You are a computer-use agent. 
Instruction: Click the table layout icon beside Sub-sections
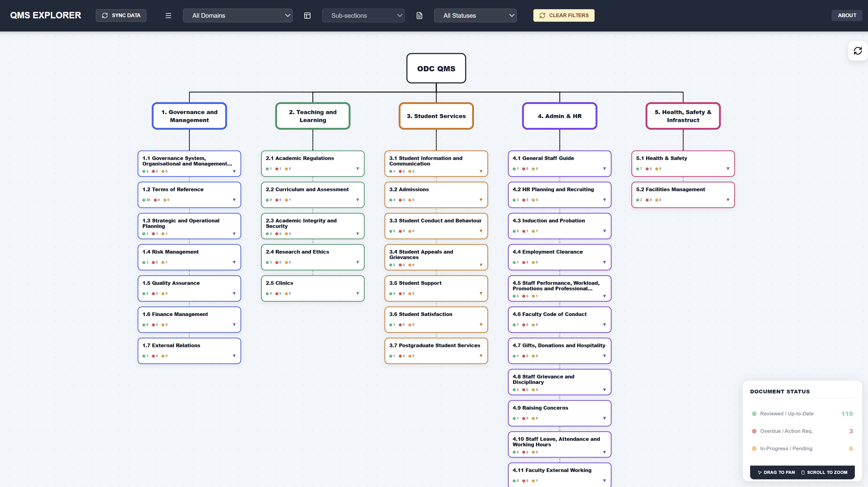[x=307, y=16]
